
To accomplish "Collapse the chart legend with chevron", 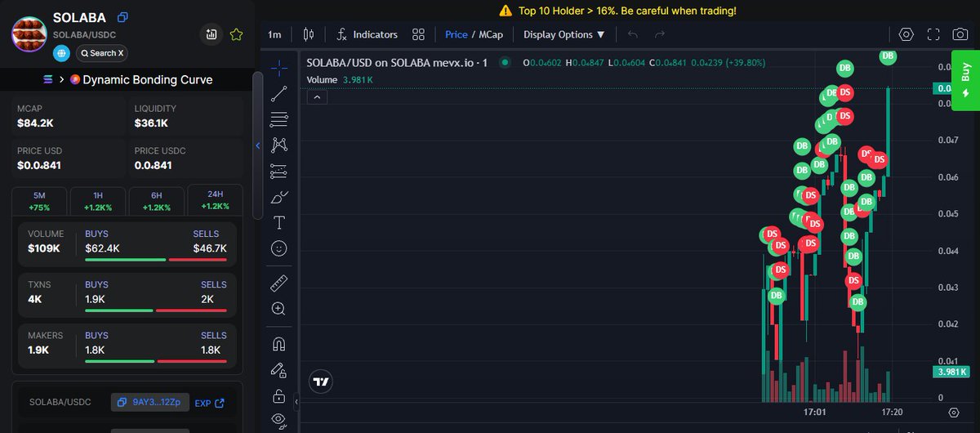I will [318, 97].
